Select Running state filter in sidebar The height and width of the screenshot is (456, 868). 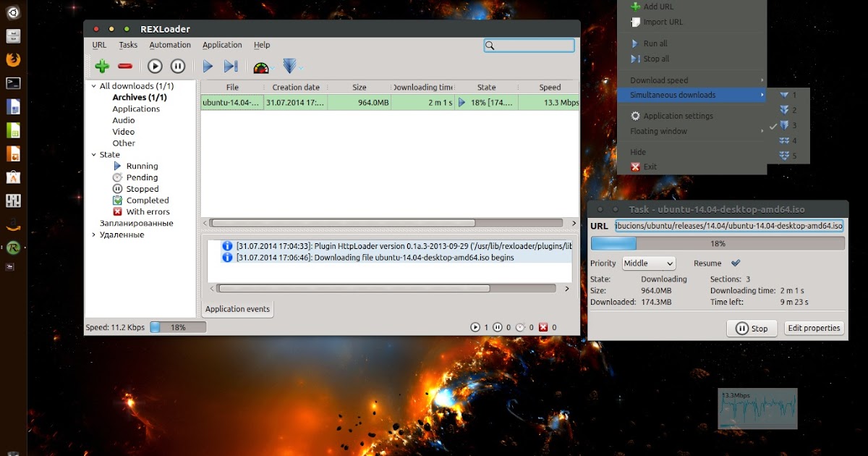point(135,166)
